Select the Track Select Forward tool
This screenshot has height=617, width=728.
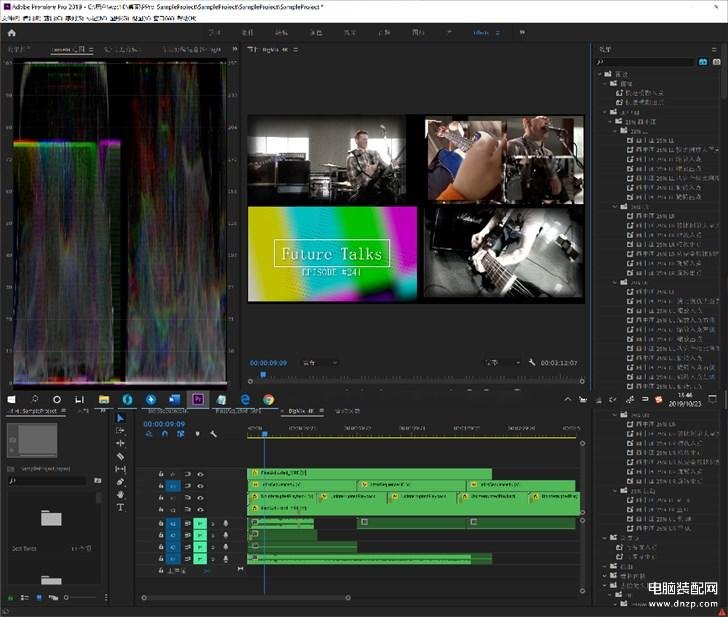[121, 431]
